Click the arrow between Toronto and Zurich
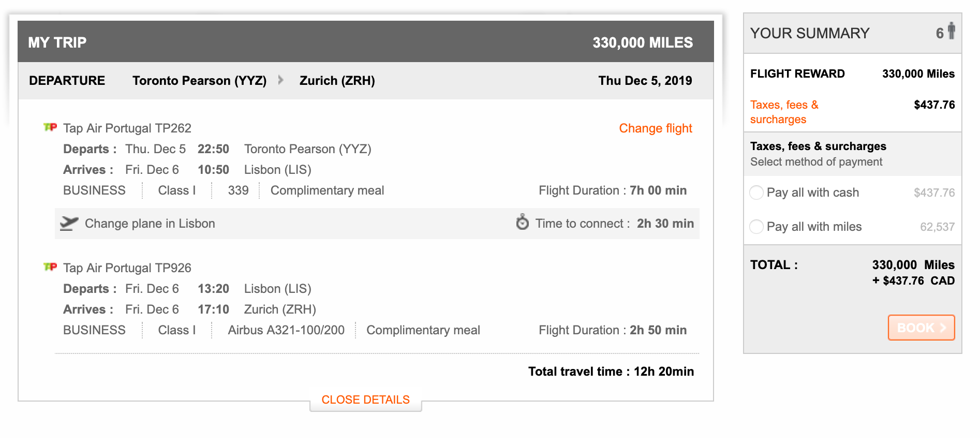 point(281,80)
